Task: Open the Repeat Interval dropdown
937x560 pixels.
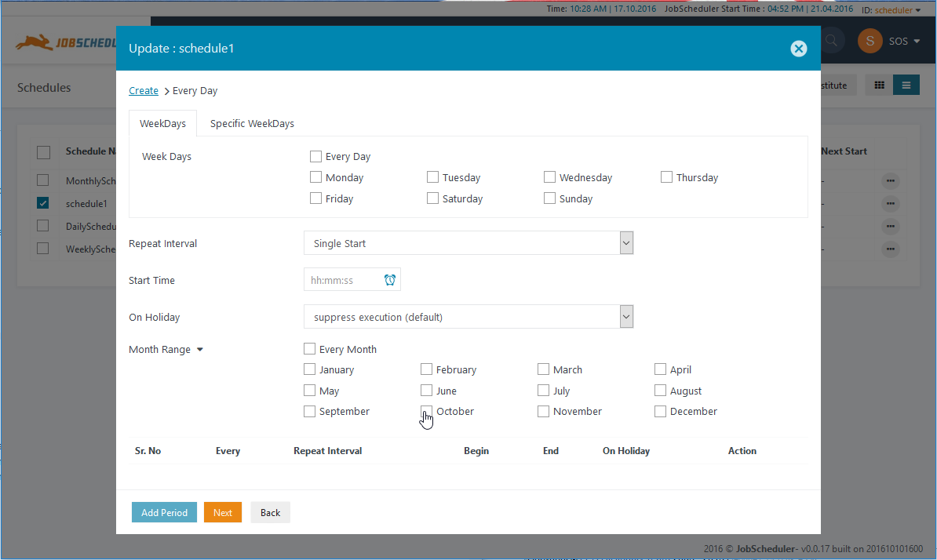Action: (x=468, y=243)
